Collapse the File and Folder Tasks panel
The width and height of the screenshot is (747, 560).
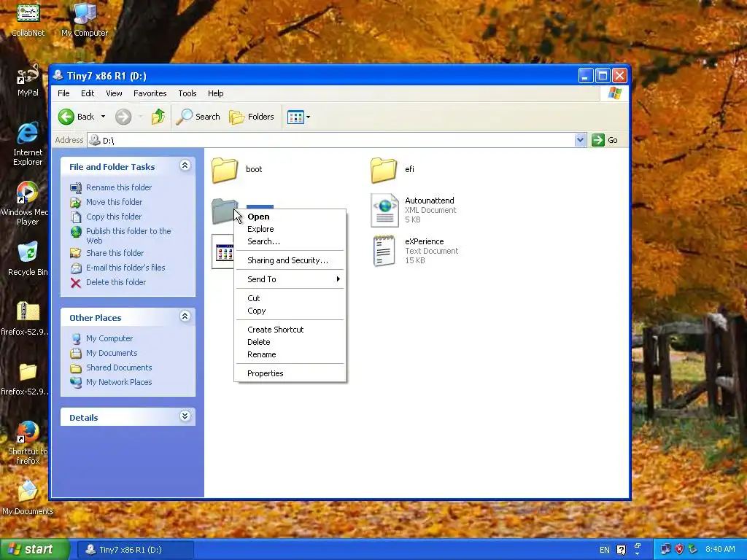tap(185, 166)
